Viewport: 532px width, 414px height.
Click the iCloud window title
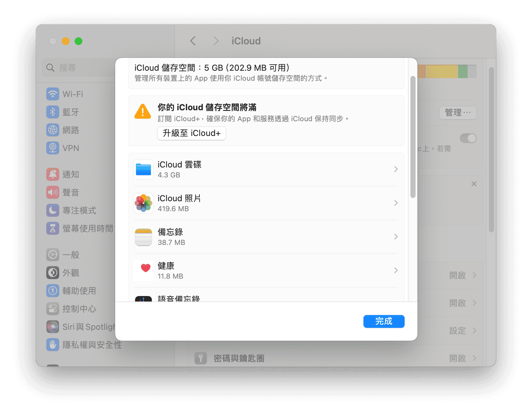[246, 41]
